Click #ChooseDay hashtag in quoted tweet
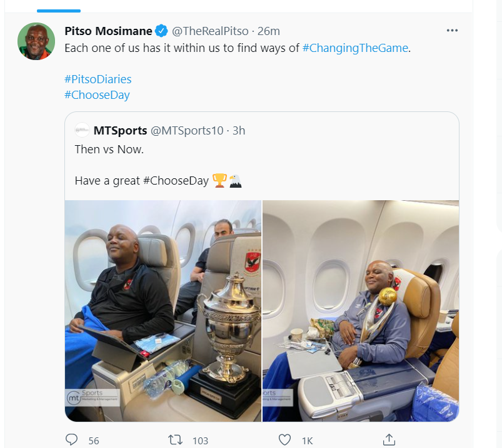Viewport: 502px width, 448px height. pos(176,180)
